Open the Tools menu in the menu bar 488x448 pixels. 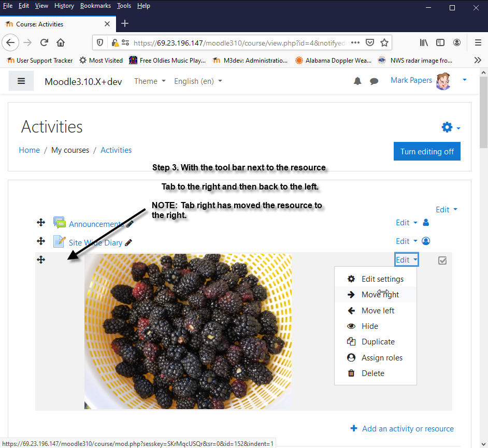coord(124,6)
